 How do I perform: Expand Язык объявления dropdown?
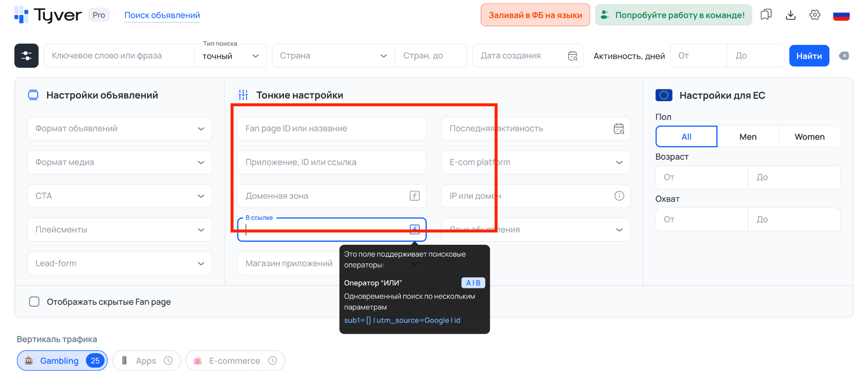point(536,230)
